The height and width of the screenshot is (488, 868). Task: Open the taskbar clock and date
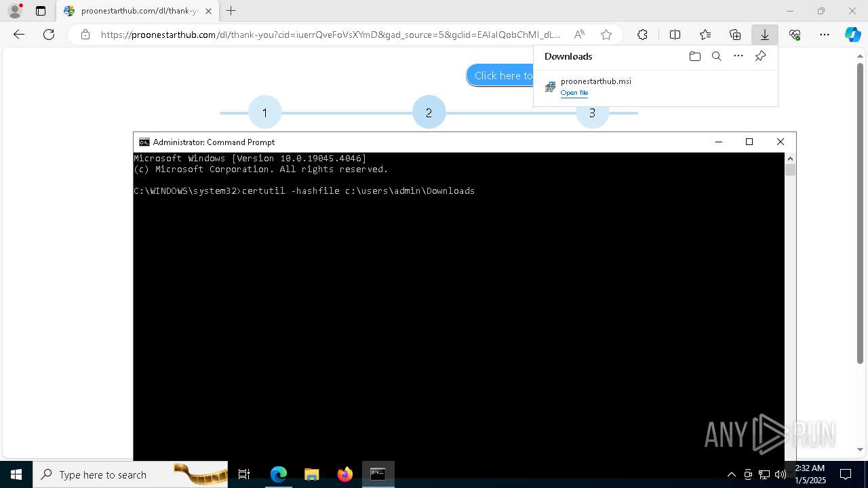coord(810,474)
